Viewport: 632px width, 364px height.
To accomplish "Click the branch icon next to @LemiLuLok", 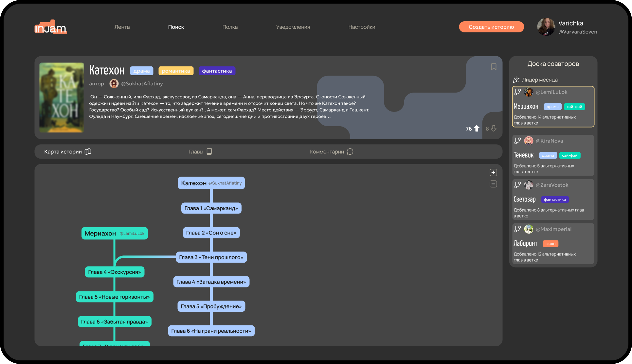I will point(517,92).
